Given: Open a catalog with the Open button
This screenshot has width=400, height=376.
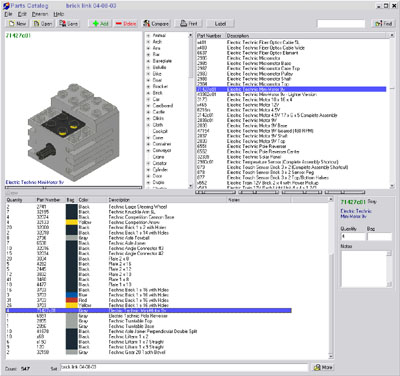Looking at the screenshot, I should tap(43, 24).
